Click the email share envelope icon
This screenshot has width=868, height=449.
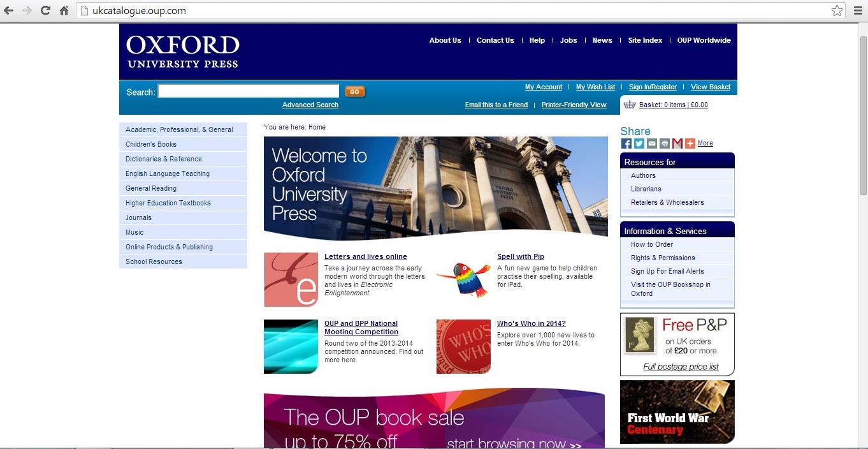tap(652, 144)
